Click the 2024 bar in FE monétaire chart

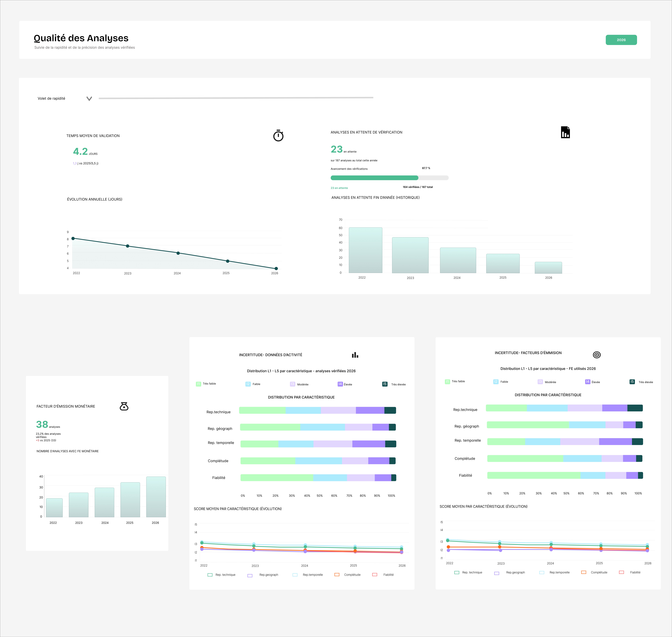coord(104,503)
